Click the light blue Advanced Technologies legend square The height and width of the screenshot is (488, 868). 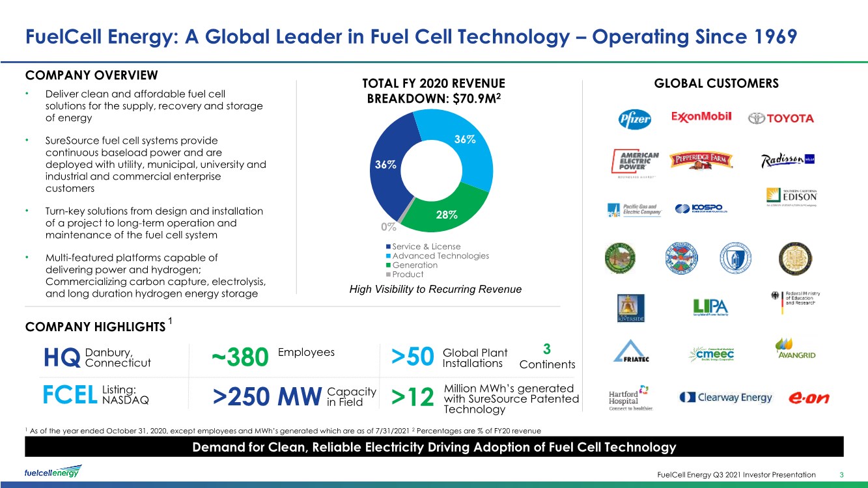[389, 256]
